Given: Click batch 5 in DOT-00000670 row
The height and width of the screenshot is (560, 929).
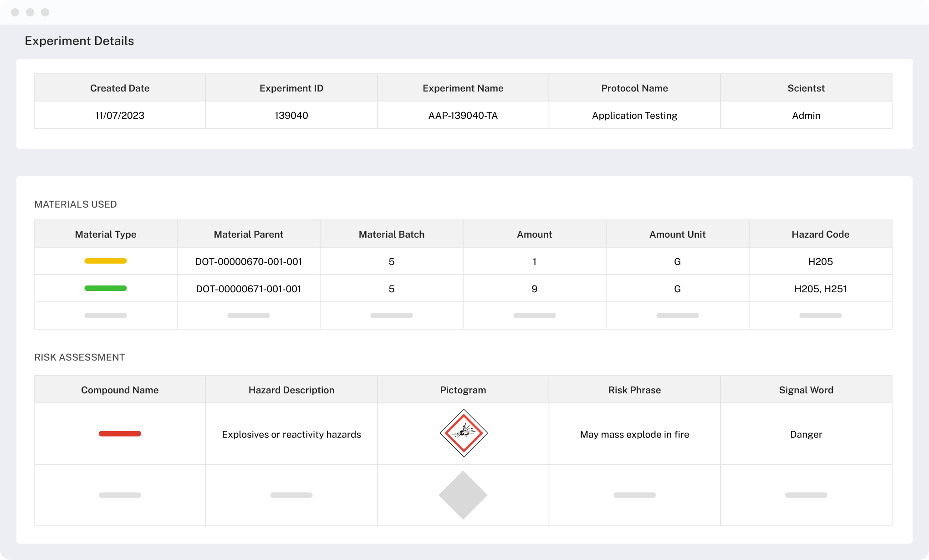Looking at the screenshot, I should (392, 261).
